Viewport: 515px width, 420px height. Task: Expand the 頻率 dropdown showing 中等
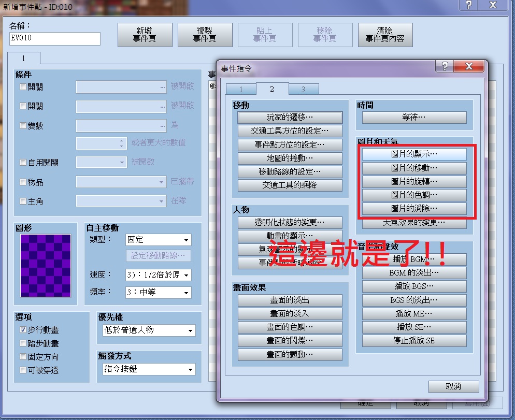point(159,292)
